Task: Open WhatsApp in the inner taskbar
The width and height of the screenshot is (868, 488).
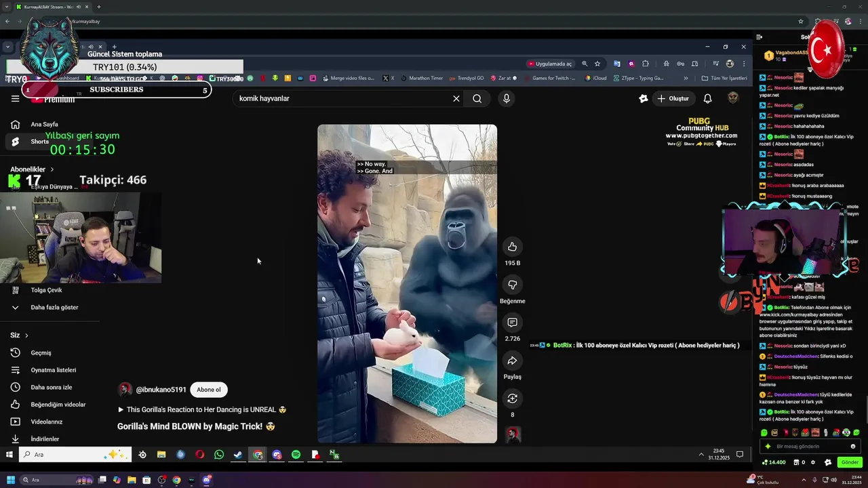Action: (x=219, y=455)
